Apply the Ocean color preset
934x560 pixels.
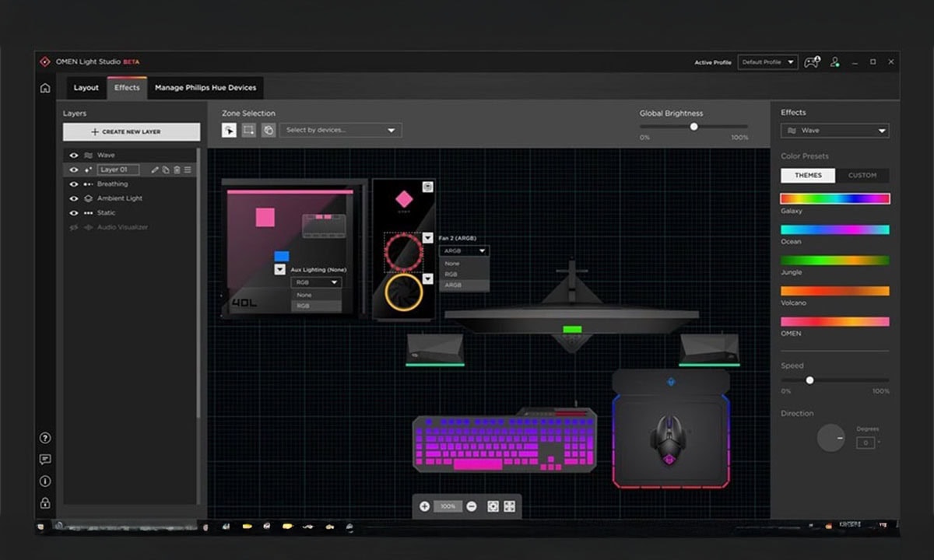(835, 230)
